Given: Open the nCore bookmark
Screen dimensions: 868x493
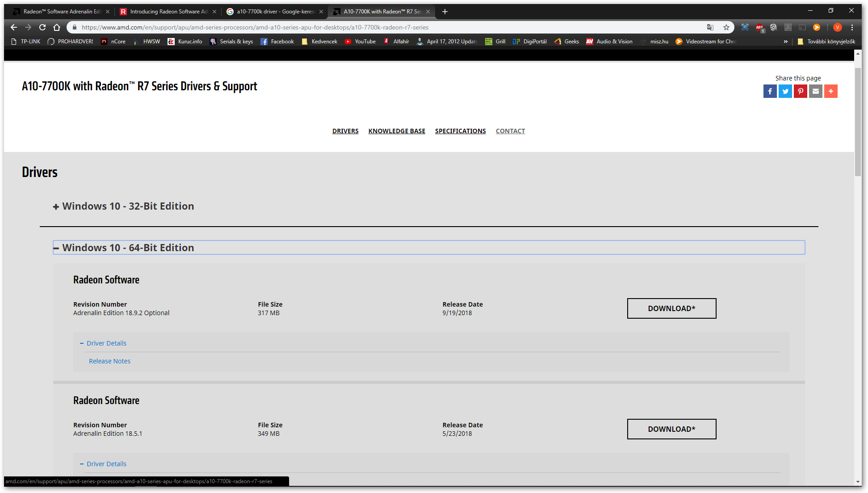Looking at the screenshot, I should [x=113, y=42].
